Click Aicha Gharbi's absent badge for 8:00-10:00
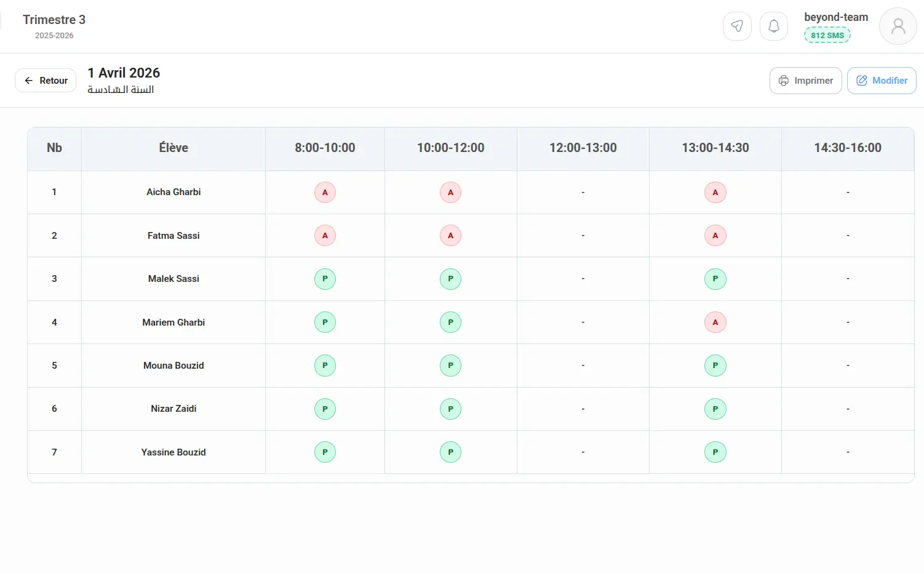924x573 pixels. [x=325, y=193]
